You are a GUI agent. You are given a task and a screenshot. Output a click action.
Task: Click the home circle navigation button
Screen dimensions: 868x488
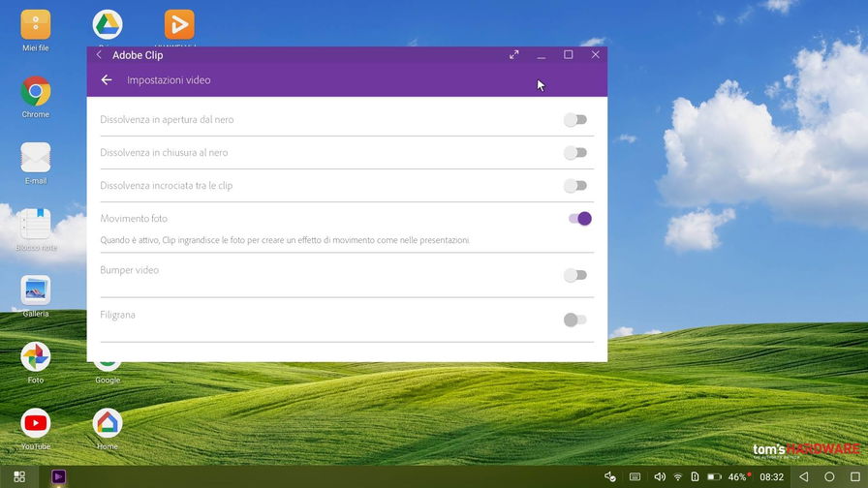point(829,476)
